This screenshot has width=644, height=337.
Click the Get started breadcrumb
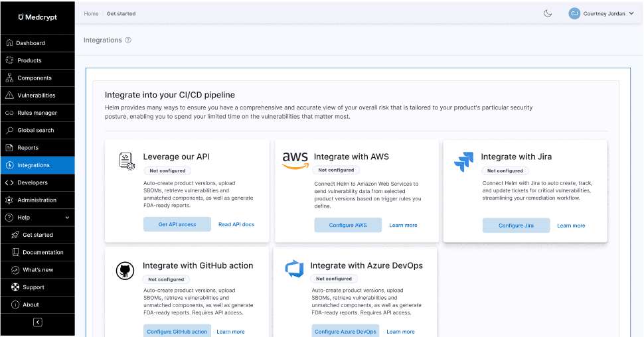[121, 13]
